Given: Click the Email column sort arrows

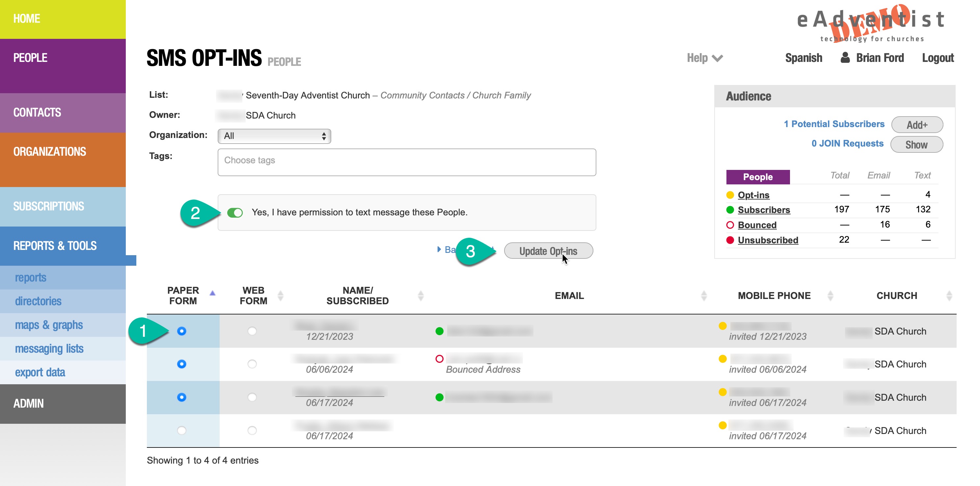Looking at the screenshot, I should (x=703, y=295).
